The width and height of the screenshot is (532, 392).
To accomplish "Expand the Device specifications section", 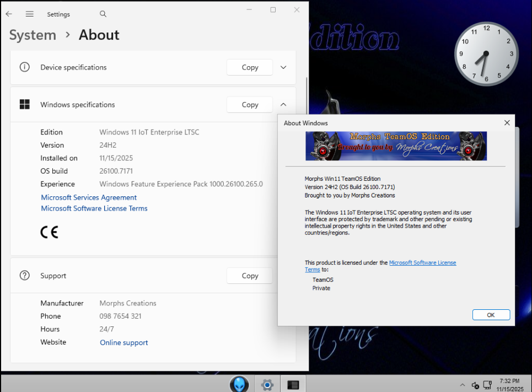I will coord(283,67).
